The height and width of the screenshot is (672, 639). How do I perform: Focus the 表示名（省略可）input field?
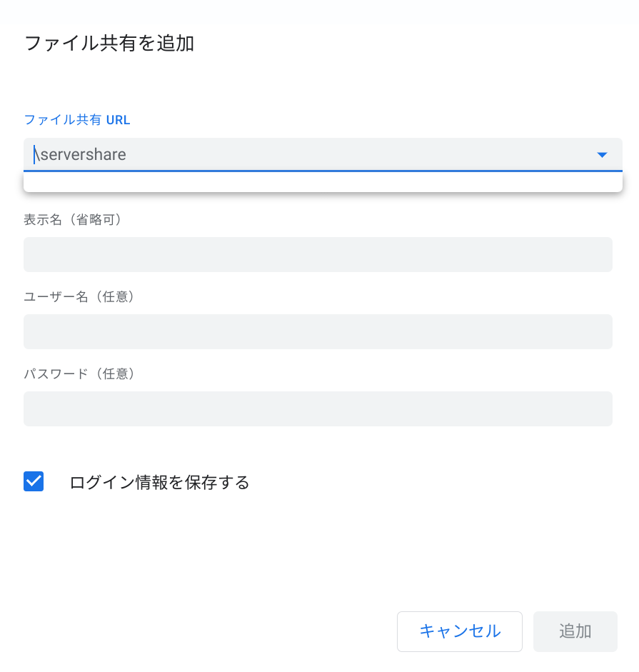[318, 255]
